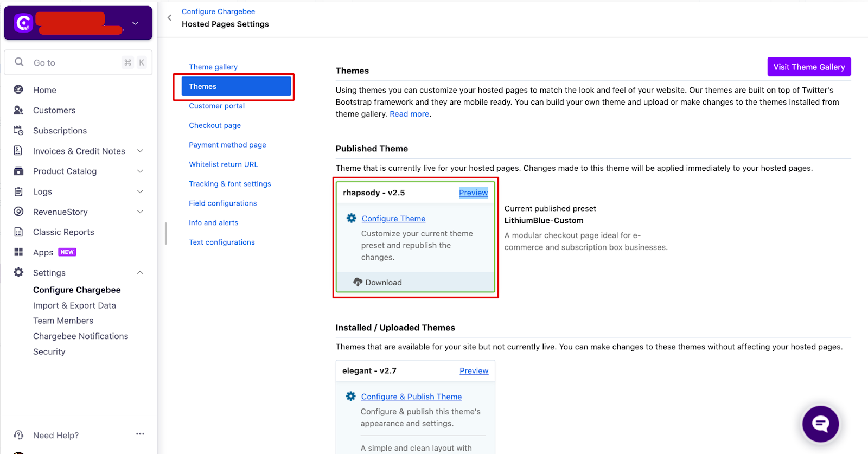Go to Customers in the sidebar
Screen dimensions: 868x454
coord(54,110)
